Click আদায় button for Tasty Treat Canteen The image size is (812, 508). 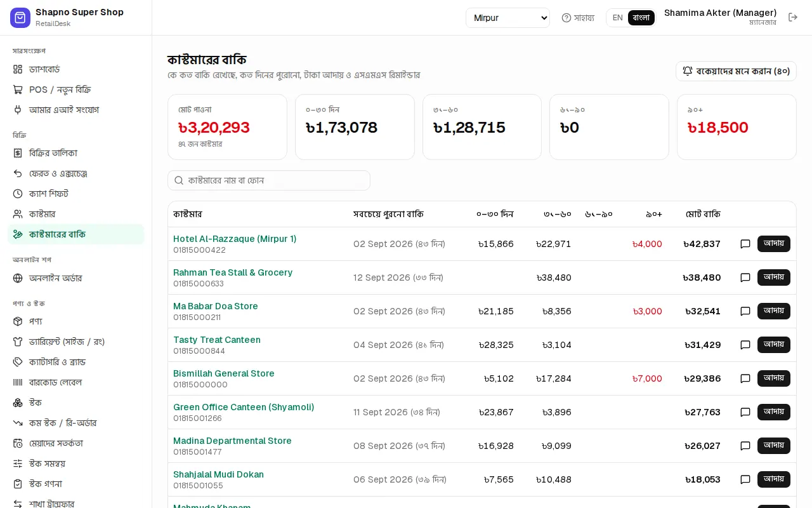[774, 345]
